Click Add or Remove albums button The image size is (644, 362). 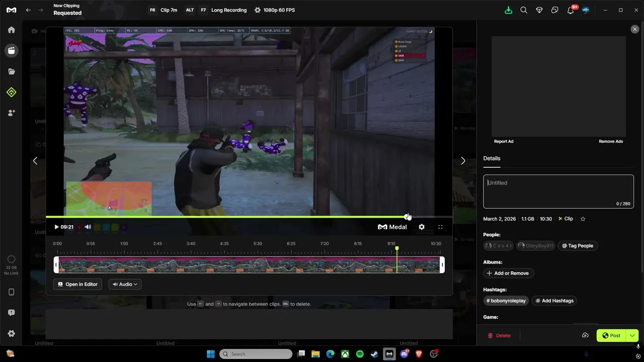509,273
